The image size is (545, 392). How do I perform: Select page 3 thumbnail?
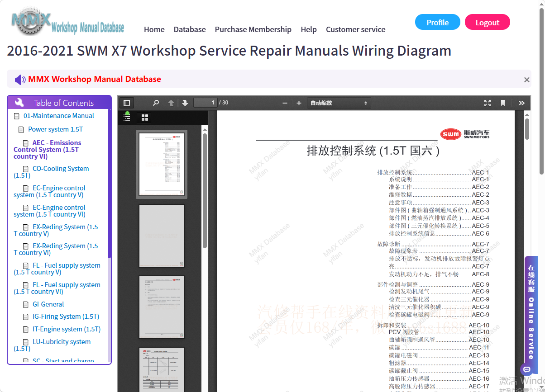[162, 307]
